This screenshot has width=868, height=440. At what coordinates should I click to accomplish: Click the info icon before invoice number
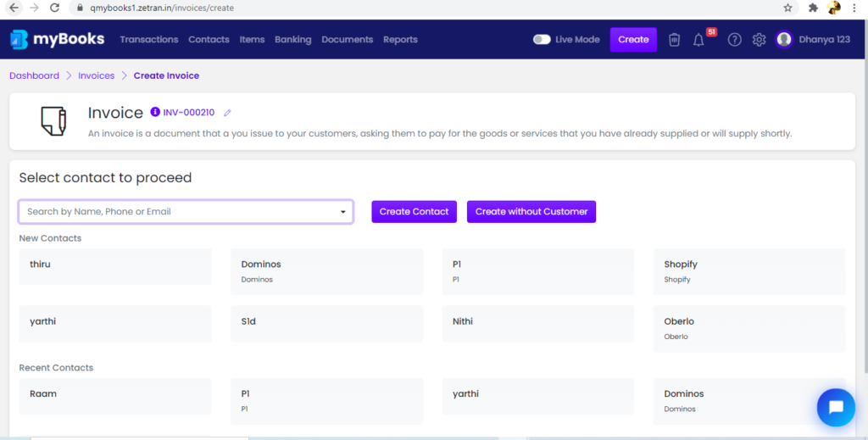tap(155, 112)
